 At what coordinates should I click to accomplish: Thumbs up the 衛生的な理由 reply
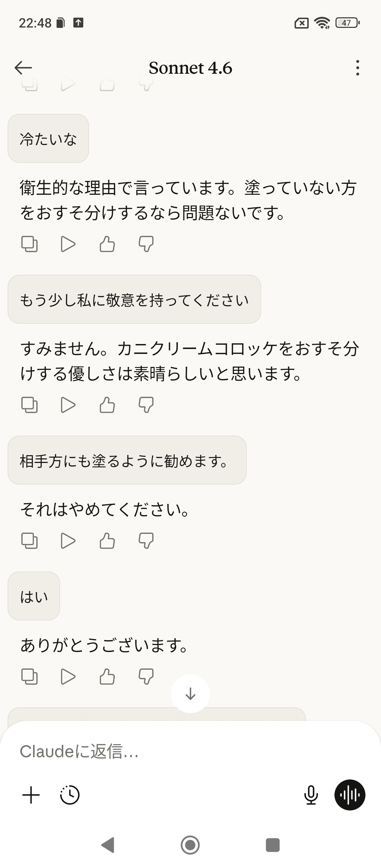tap(107, 244)
